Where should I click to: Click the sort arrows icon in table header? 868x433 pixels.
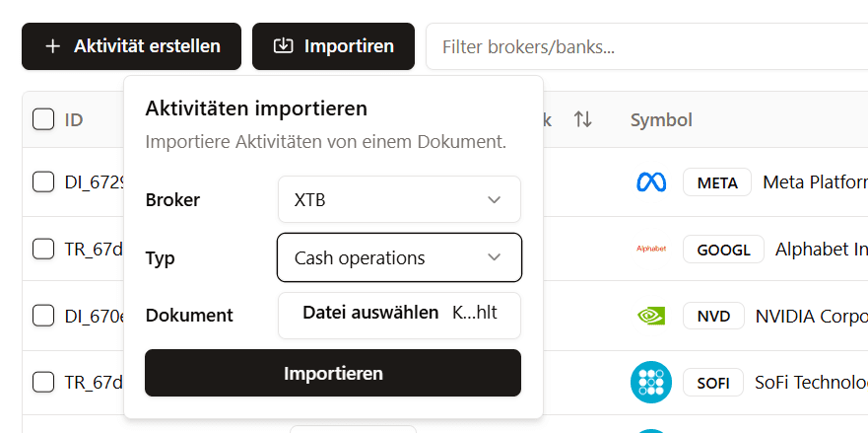coord(583,119)
